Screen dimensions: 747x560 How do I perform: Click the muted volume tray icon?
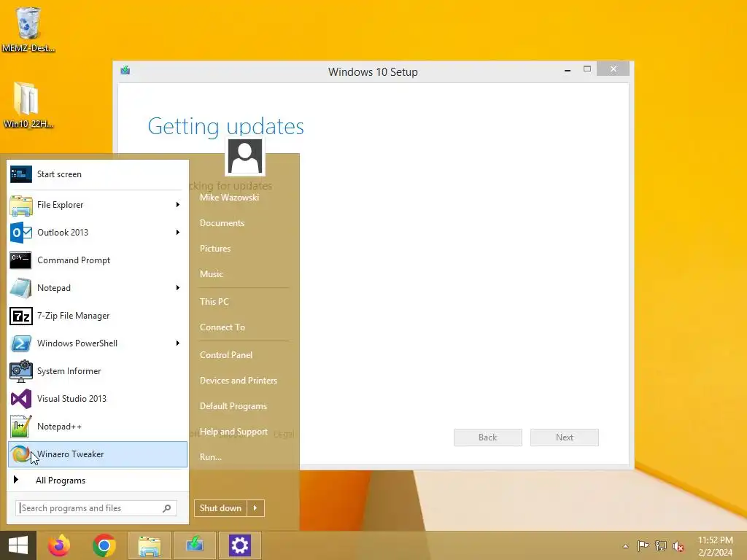[678, 546]
